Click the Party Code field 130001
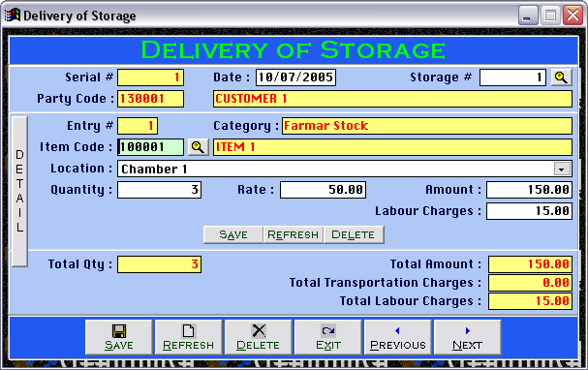This screenshot has width=588, height=370. coord(150,99)
